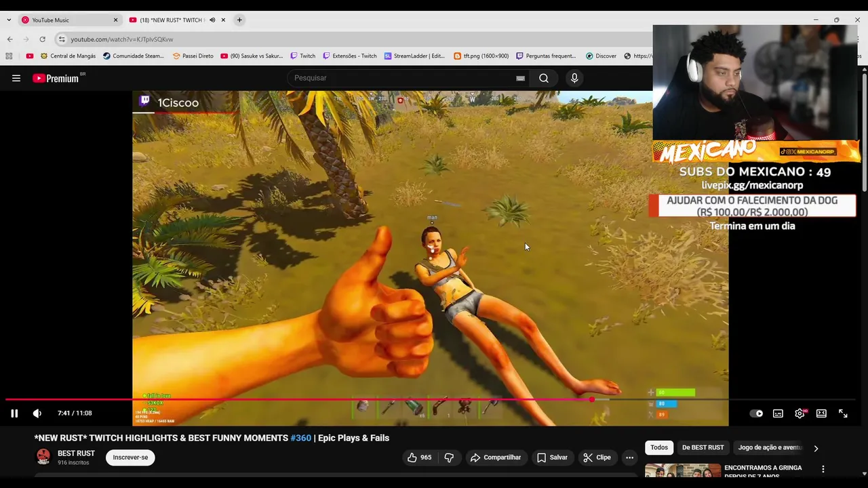Viewport: 868px width, 488px height.
Task: Toggle the autoplay switch
Action: point(756,413)
